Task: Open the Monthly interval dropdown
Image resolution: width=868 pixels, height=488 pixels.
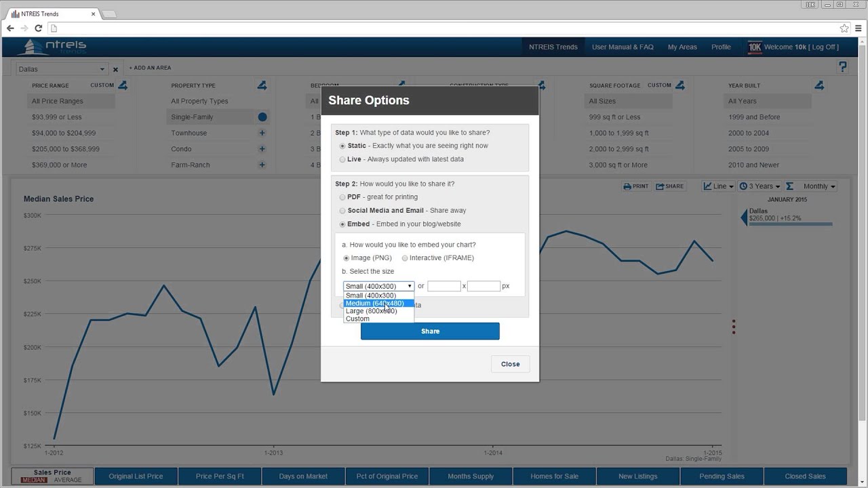Action: 818,186
